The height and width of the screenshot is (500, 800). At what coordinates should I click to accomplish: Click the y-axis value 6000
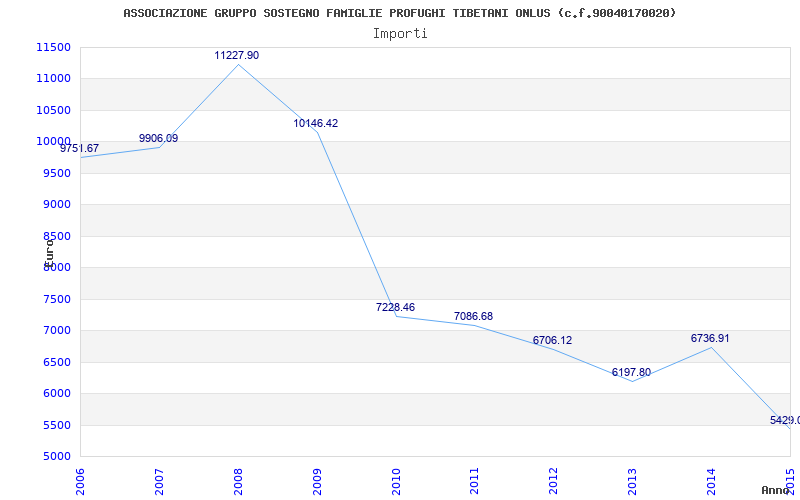point(56,393)
